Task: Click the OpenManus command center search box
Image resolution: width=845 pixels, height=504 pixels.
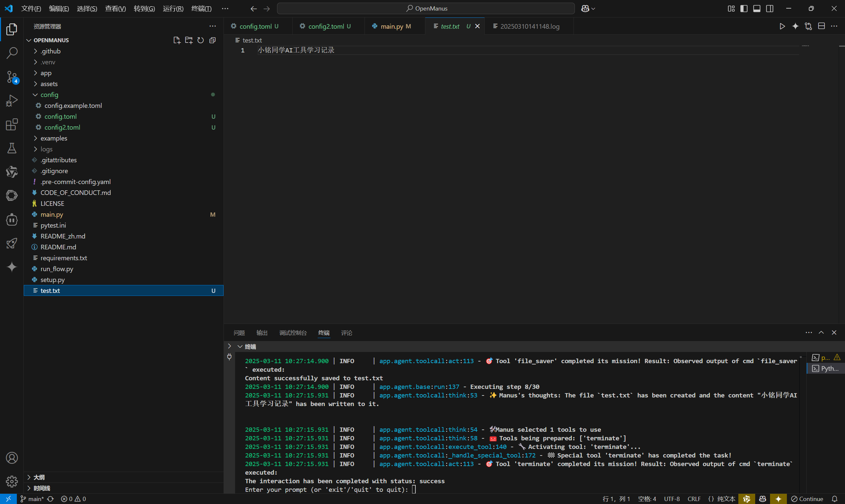Action: (426, 9)
